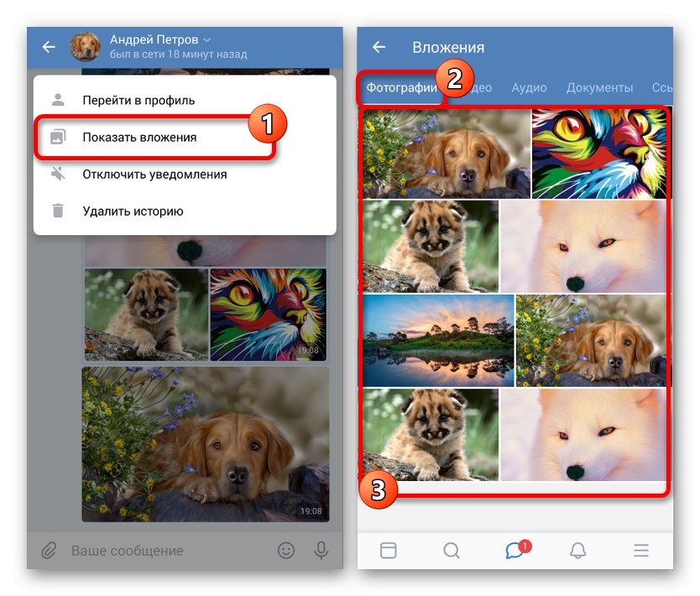Expand the dropdown arrow beside Андрей Петров

(x=206, y=39)
